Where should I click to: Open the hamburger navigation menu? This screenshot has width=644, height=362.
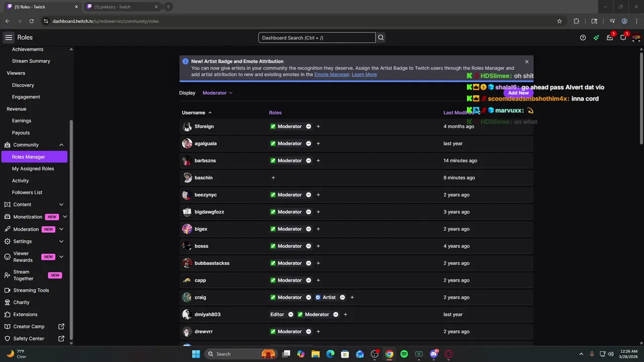click(9, 38)
